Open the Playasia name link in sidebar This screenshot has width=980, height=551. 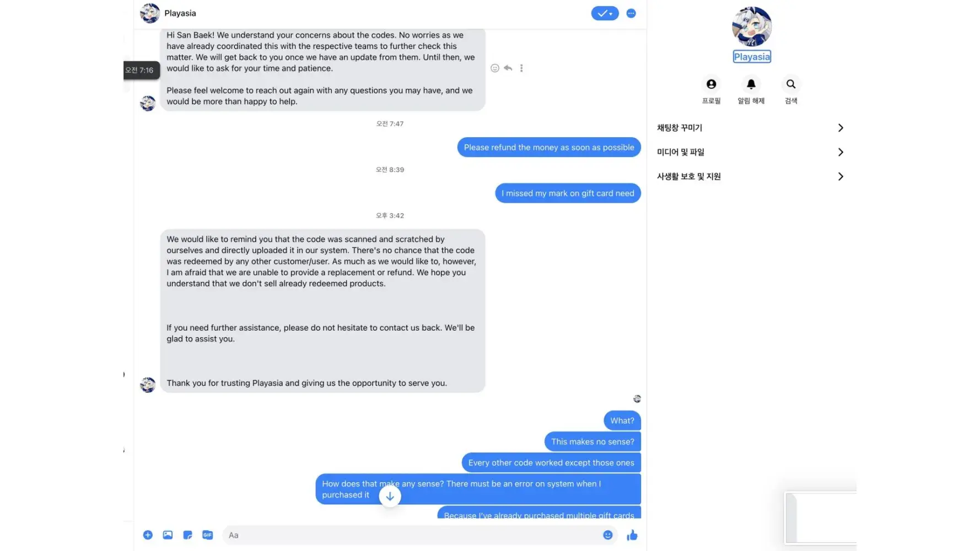click(752, 57)
